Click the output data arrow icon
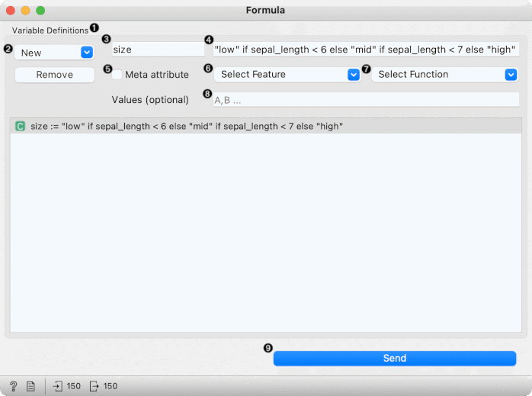This screenshot has width=532, height=396. coord(95,386)
